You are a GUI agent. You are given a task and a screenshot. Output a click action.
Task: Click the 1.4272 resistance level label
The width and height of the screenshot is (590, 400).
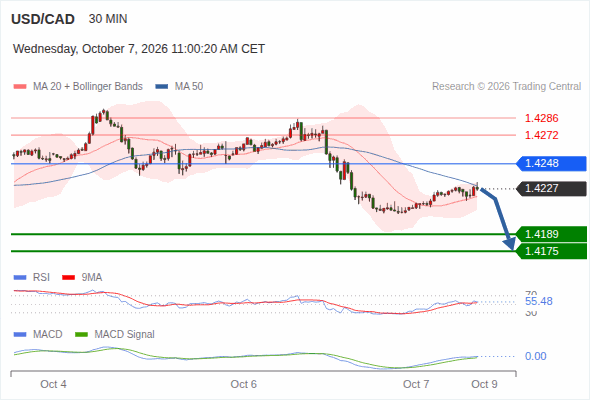541,135
